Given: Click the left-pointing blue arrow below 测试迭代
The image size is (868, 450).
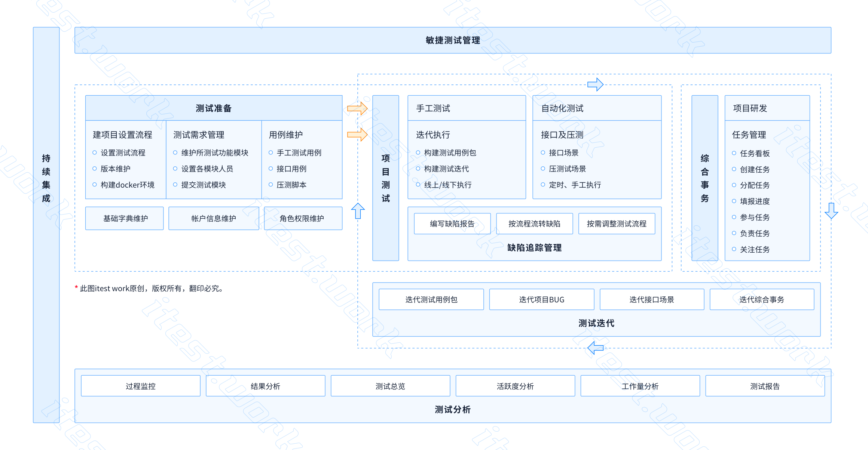Looking at the screenshot, I should pos(595,348).
